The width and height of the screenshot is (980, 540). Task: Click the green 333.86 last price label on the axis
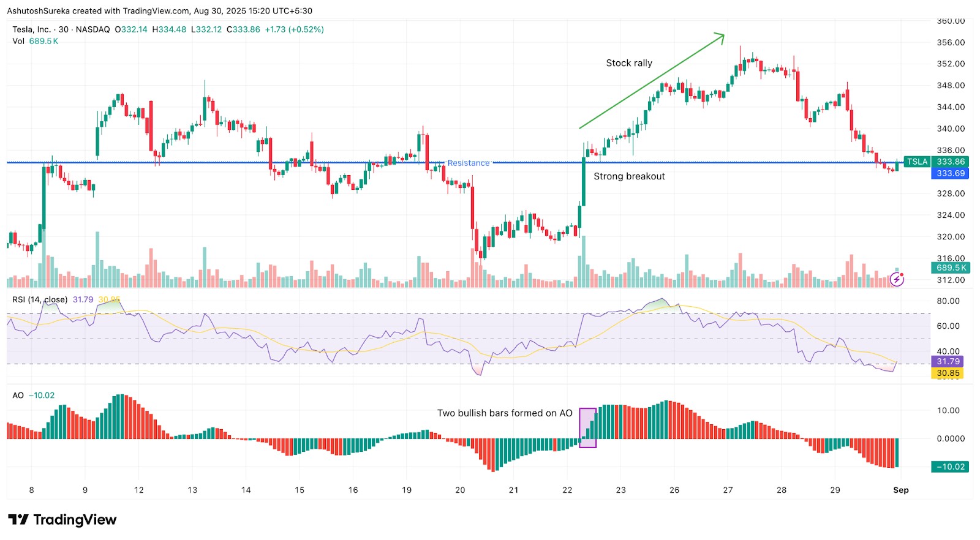pyautogui.click(x=951, y=162)
